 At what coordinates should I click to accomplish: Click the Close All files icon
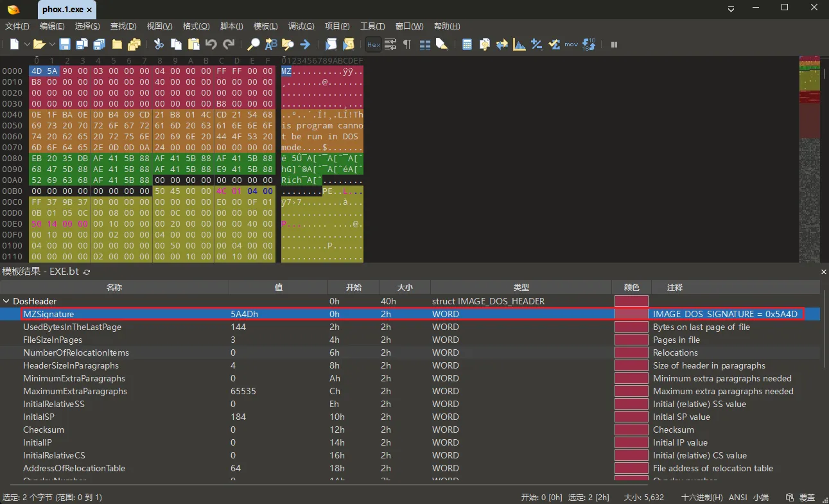click(134, 44)
